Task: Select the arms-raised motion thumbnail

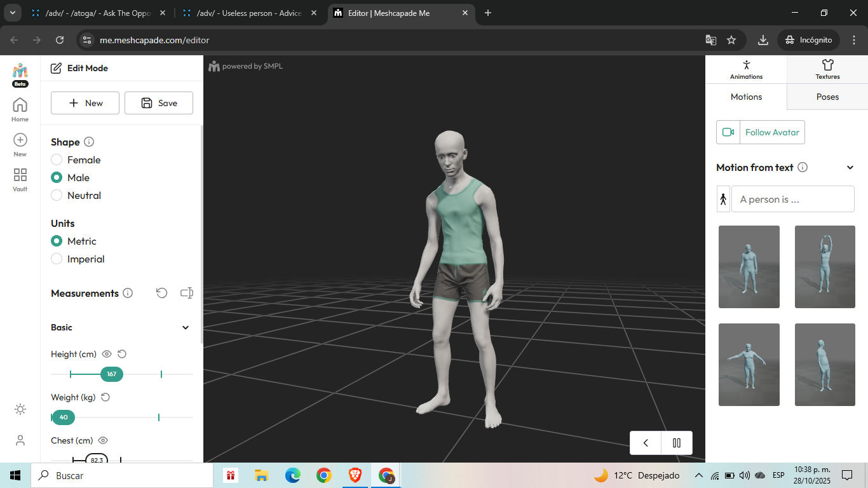Action: 825,267
